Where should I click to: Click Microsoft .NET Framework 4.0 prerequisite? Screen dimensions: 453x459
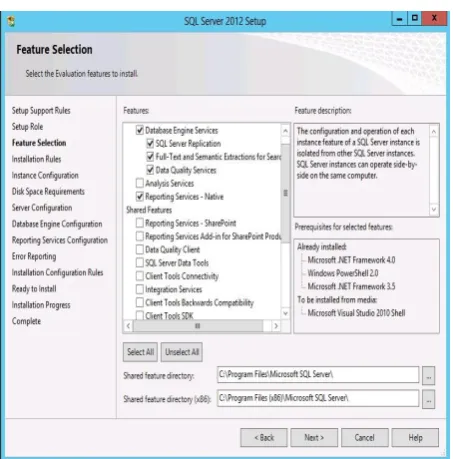point(351,260)
